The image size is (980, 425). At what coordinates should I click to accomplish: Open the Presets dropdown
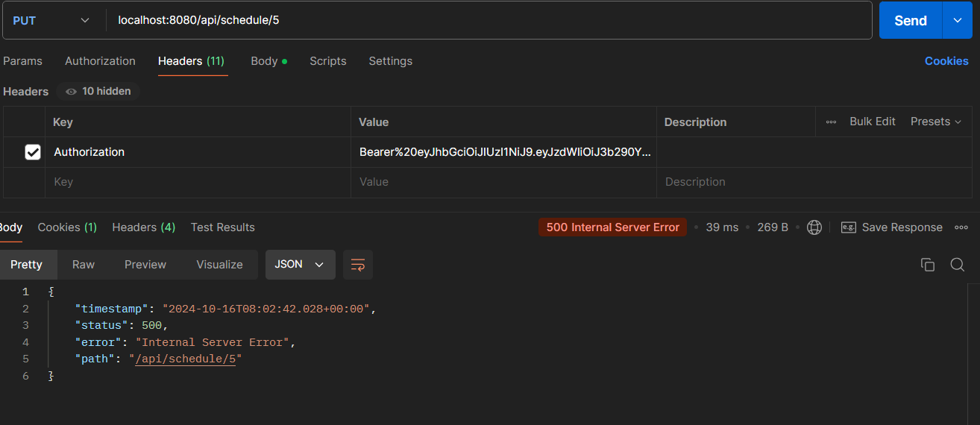936,122
